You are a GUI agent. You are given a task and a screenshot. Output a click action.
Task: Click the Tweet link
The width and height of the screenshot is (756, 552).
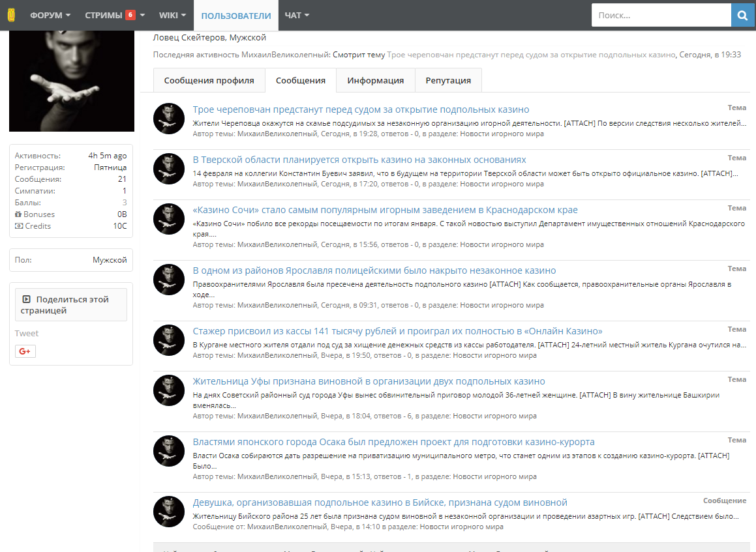click(27, 333)
